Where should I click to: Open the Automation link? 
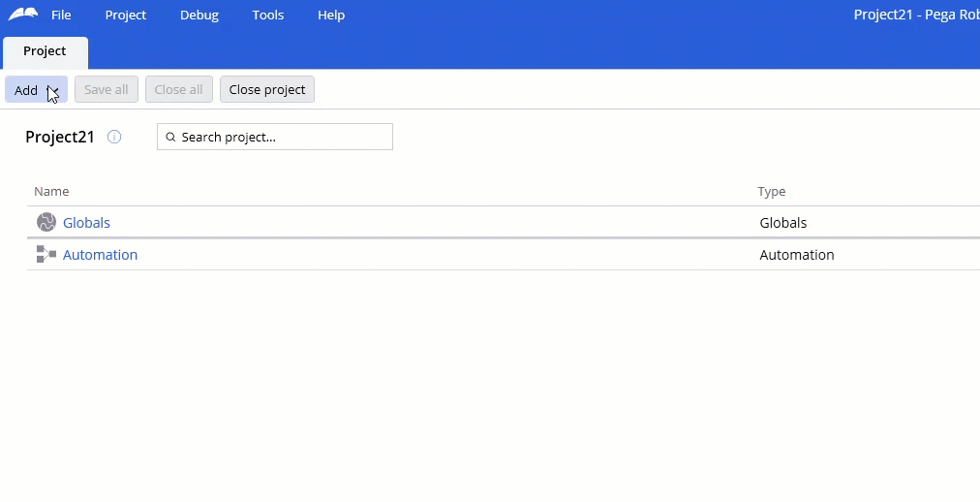(100, 255)
